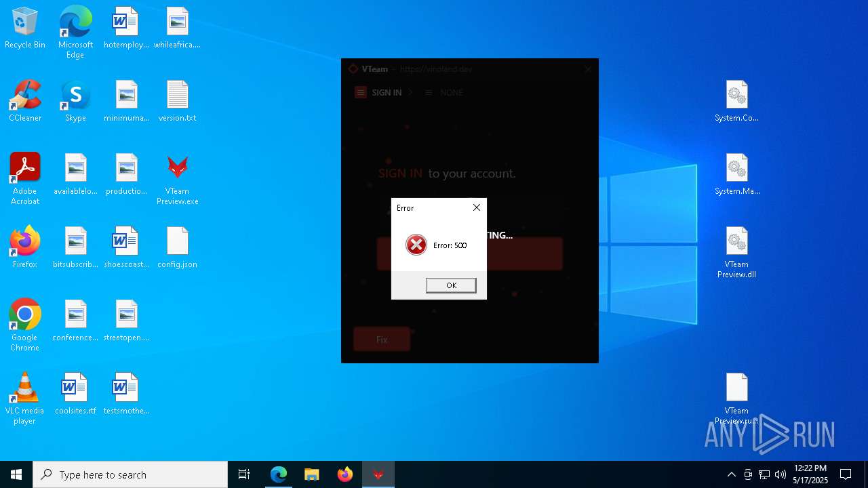Close the Error dialog with X
Image resolution: width=868 pixels, height=488 pixels.
pos(476,207)
